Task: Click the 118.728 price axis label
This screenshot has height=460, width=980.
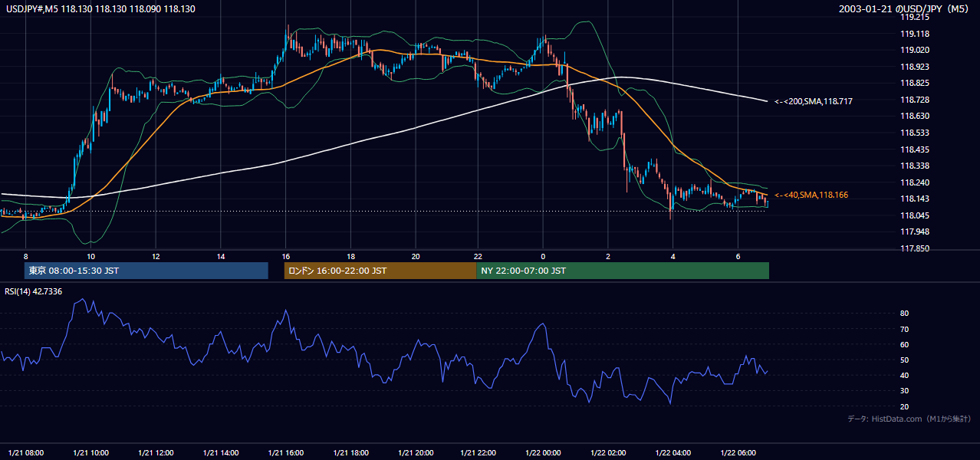Action: coord(915,100)
